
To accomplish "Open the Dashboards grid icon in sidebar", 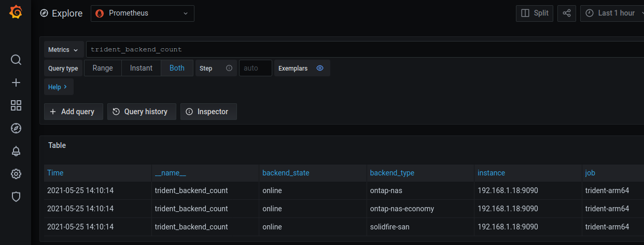I will click(x=16, y=105).
